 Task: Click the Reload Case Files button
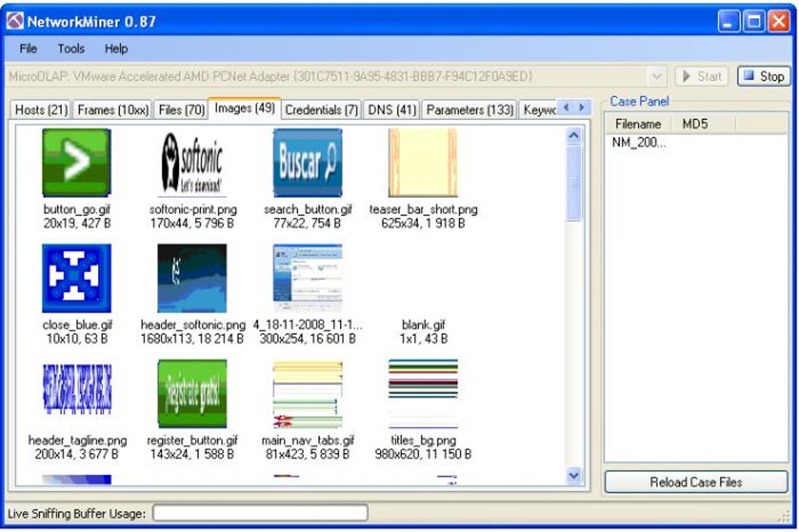click(696, 482)
